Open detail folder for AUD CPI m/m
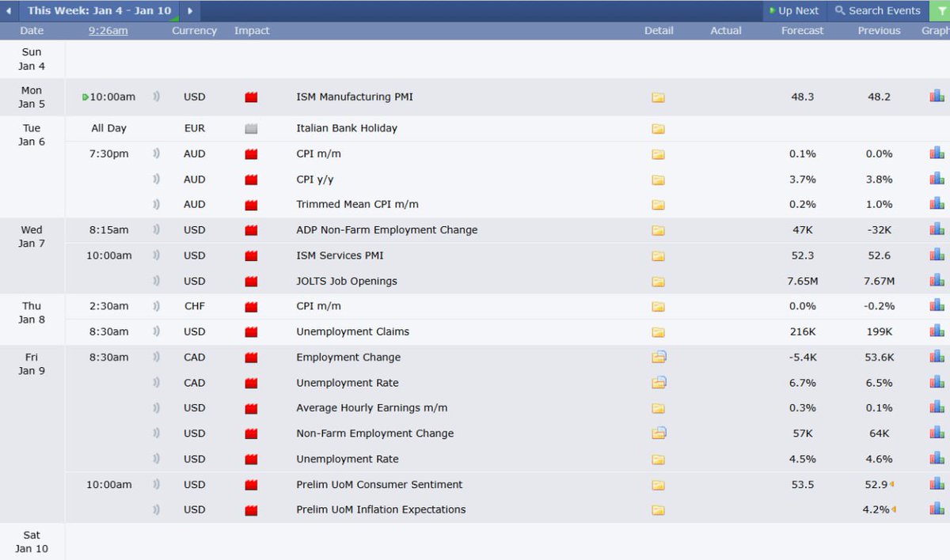This screenshot has width=950, height=560. [658, 154]
